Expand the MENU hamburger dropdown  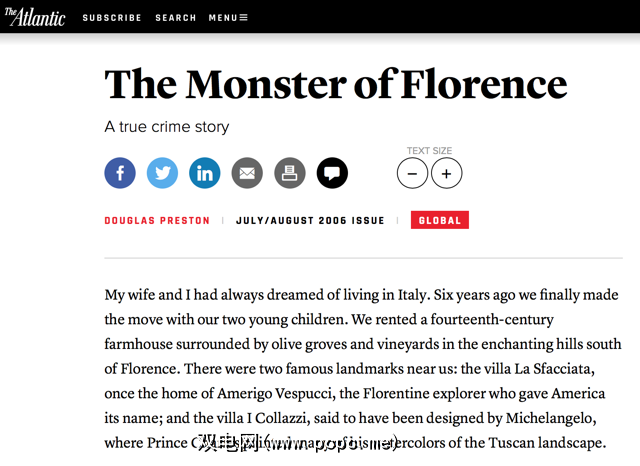pos(228,18)
